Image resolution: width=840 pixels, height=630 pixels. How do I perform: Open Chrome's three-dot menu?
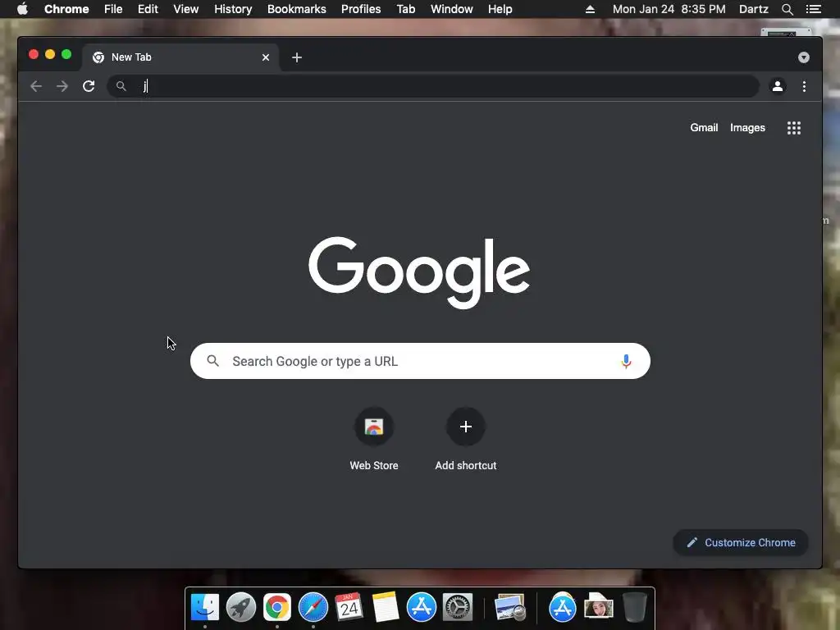(804, 86)
